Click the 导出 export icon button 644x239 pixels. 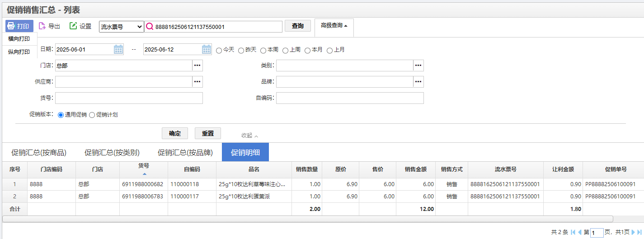[x=49, y=26]
